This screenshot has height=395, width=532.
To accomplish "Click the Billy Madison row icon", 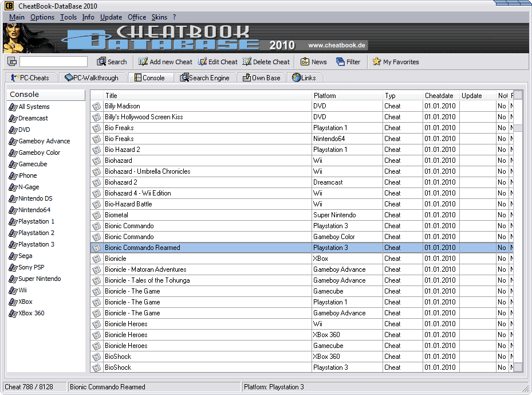I will (97, 106).
